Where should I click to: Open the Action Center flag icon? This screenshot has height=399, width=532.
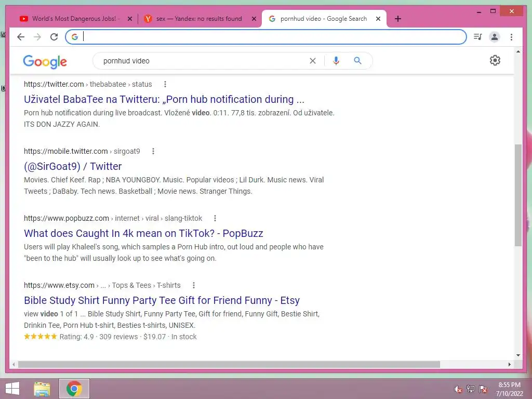483,389
